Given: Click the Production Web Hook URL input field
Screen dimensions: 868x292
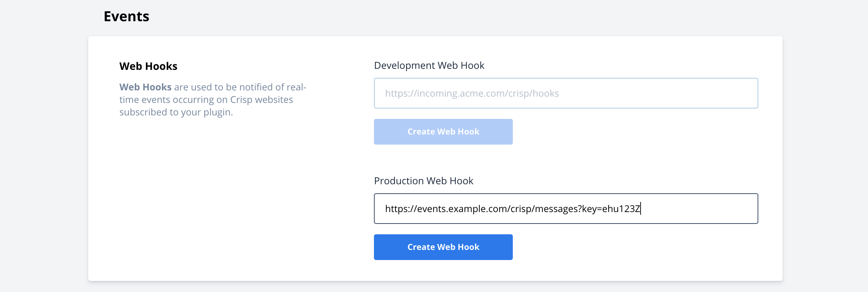Looking at the screenshot, I should [x=566, y=209].
